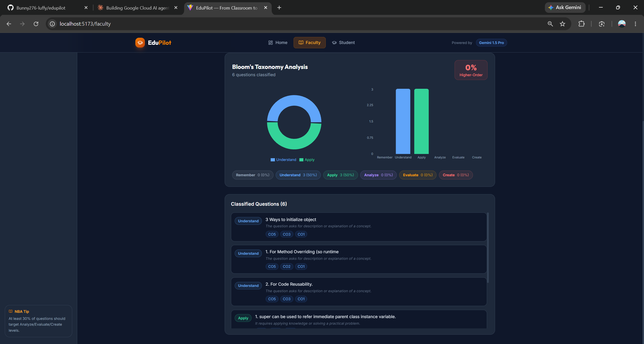Click the CO5 tag on the first question
Image resolution: width=644 pixels, height=344 pixels.
272,234
